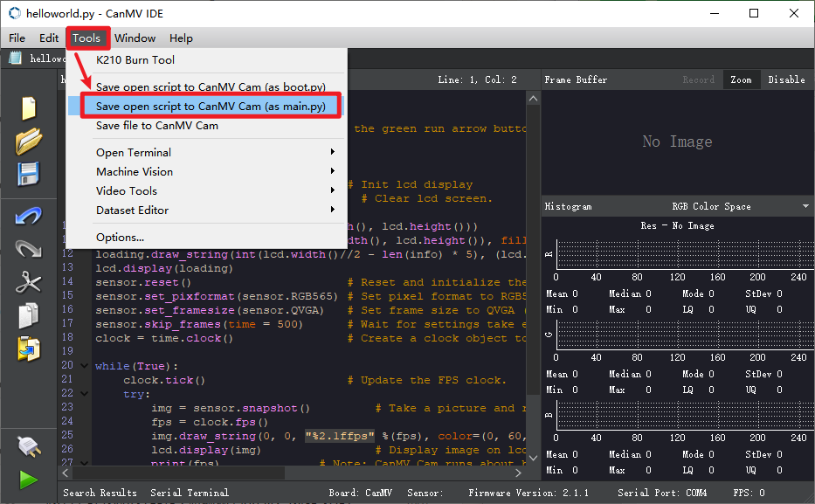Open the Help menu
This screenshot has width=815, height=504.
click(181, 38)
